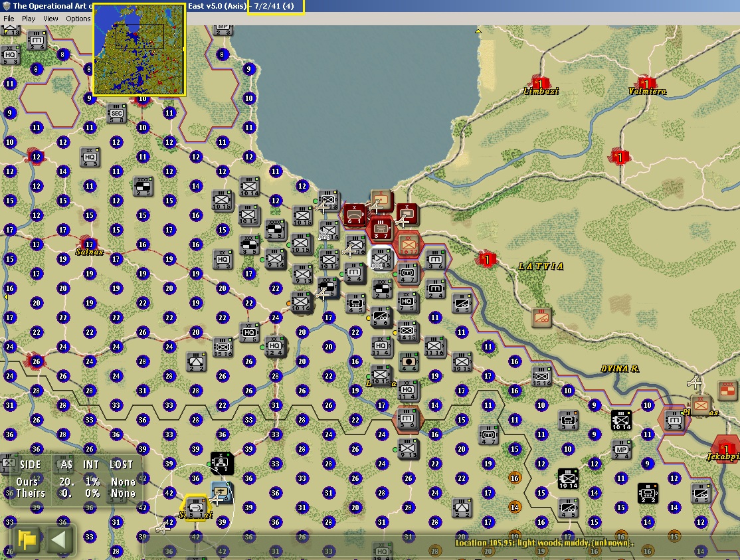Select the infantry regiment rated 10-14 near coast
The width and height of the screenshot is (740, 560).
pos(249,187)
